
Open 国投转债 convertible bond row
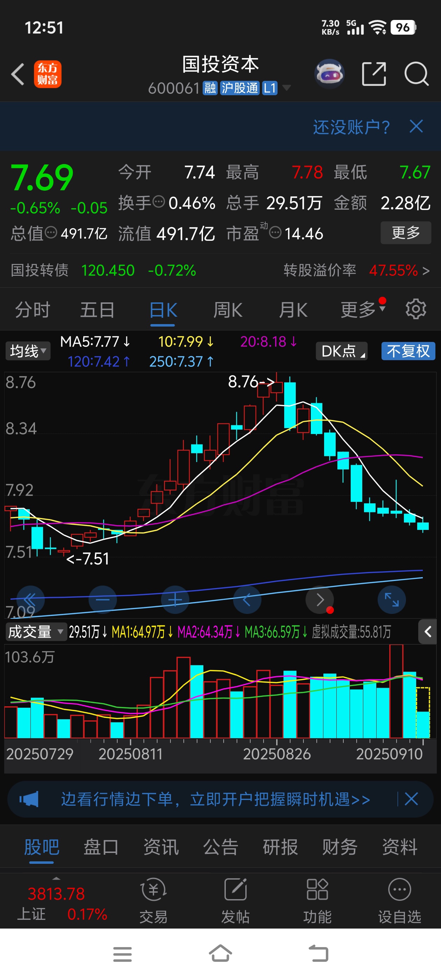(104, 271)
